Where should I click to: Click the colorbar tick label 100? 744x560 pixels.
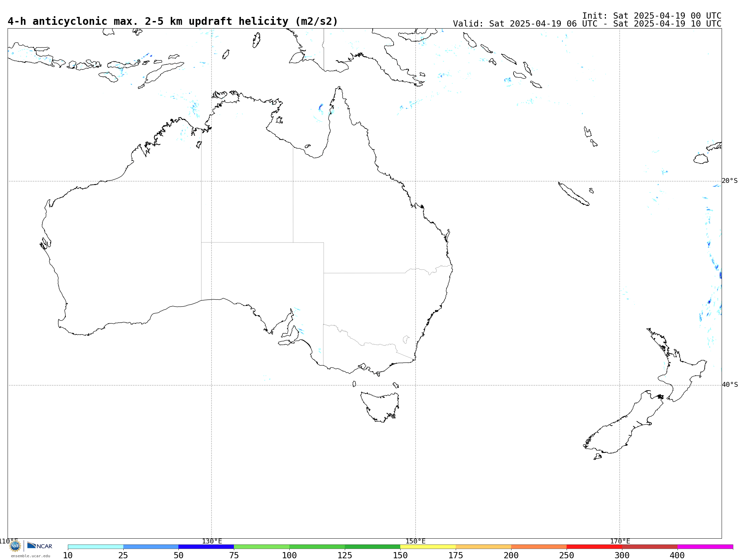pos(289,556)
